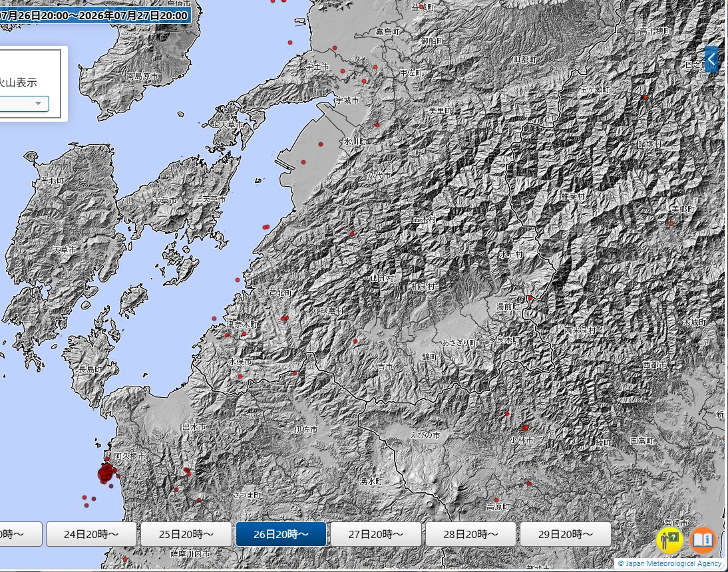Click the 高千穂町 map label
This screenshot has height=572, width=728.
coord(655,31)
